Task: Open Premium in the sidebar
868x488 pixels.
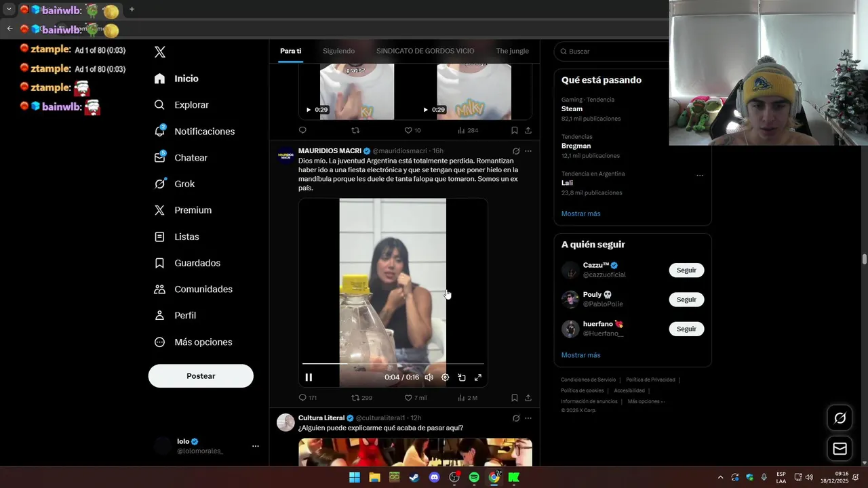Action: pos(183,210)
